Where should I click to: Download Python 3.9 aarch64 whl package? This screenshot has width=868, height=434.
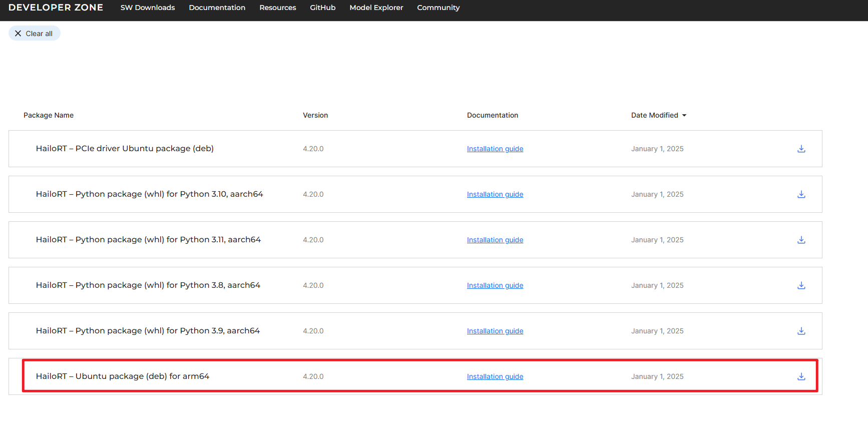[801, 331]
